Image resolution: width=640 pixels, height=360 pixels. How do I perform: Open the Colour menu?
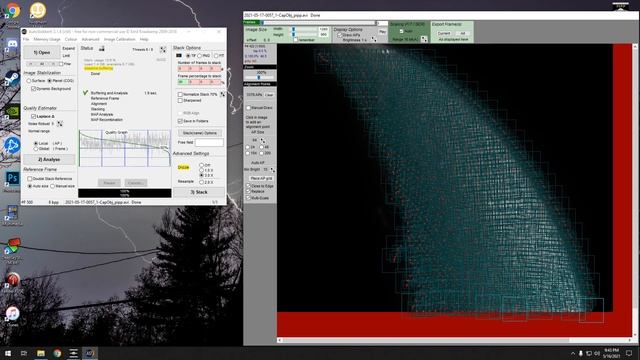tap(71, 39)
